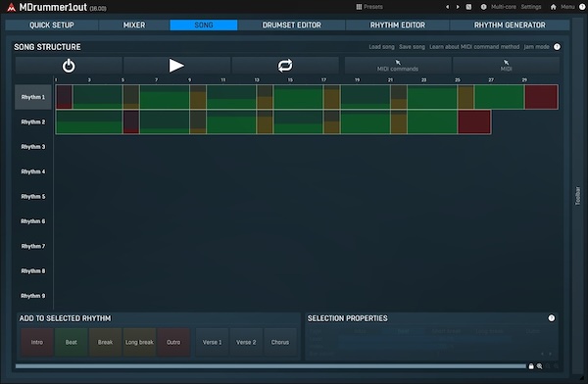This screenshot has width=588, height=384.
Task: Toggle the lock icon beside scrollbar
Action: pos(531,366)
